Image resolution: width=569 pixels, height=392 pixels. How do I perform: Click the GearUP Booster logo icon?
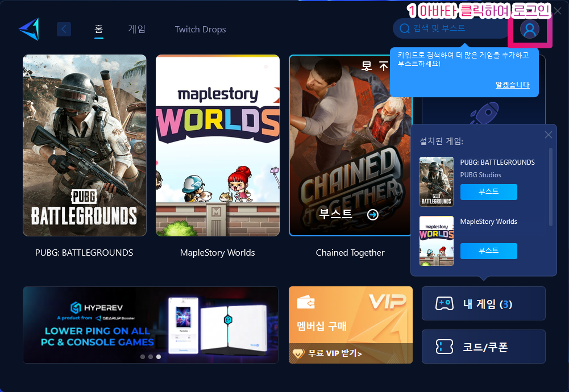click(x=29, y=29)
